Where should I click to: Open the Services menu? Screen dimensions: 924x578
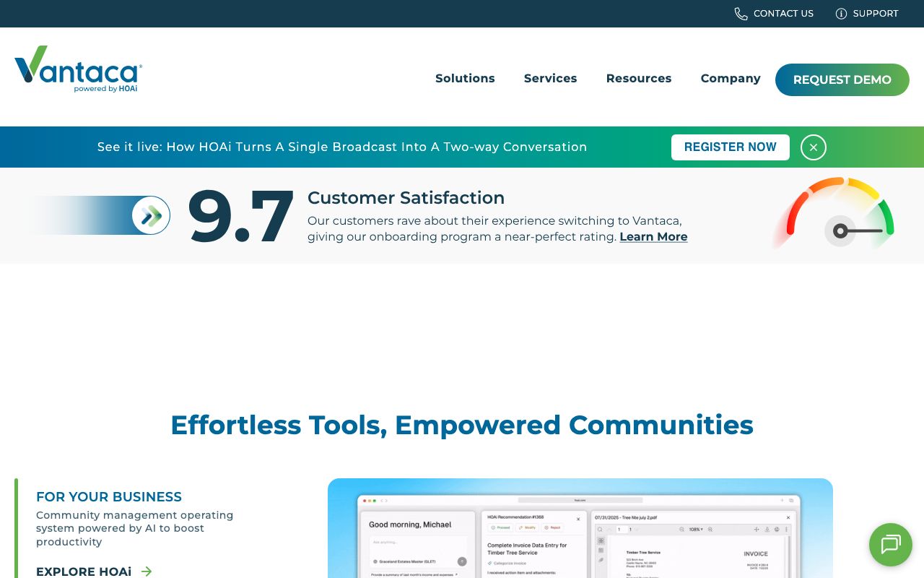550,78
